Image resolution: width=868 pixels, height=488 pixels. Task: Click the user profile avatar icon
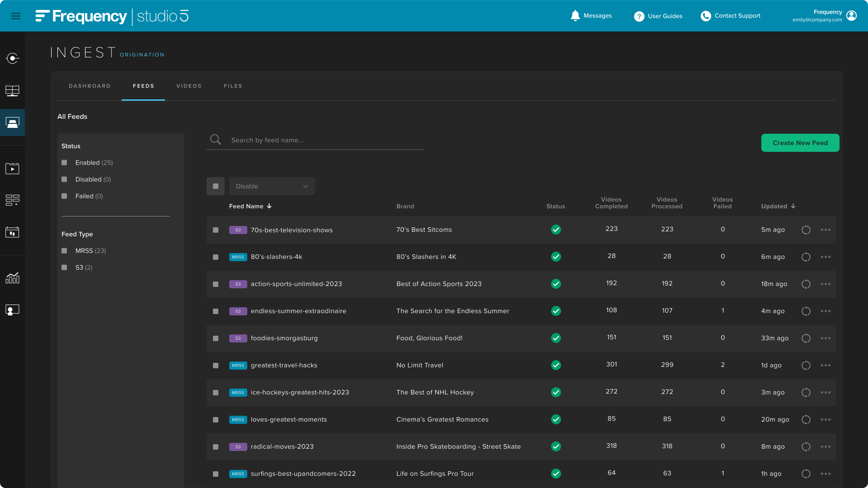[851, 16]
